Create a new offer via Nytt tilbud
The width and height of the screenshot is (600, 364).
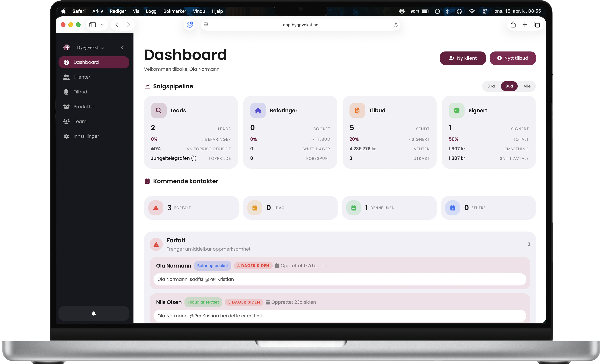(x=513, y=58)
